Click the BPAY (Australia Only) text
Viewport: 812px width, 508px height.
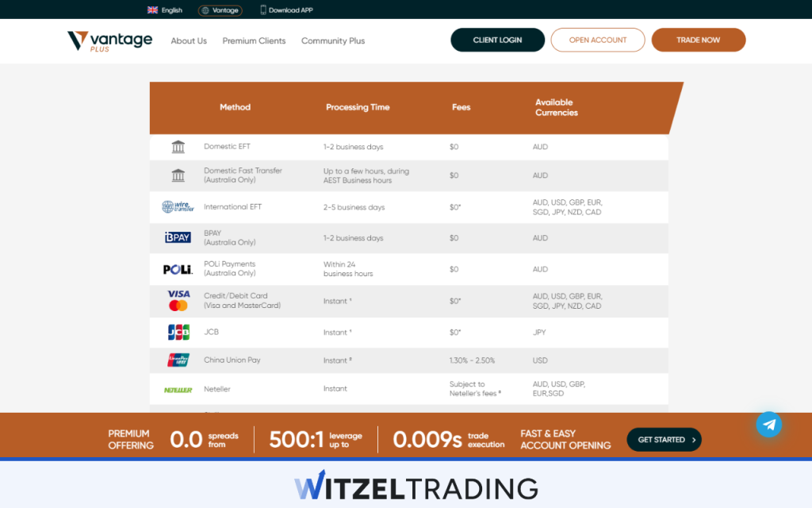tap(229, 237)
